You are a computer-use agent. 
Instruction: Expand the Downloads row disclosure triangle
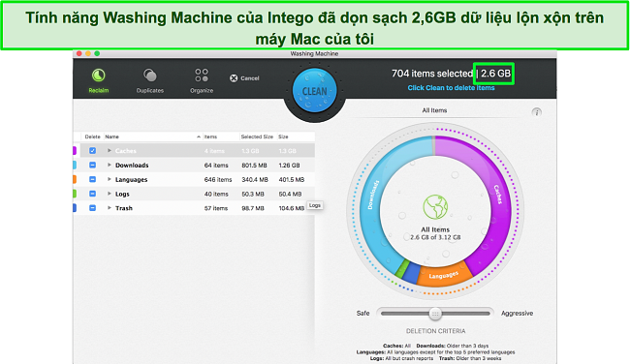click(x=109, y=165)
